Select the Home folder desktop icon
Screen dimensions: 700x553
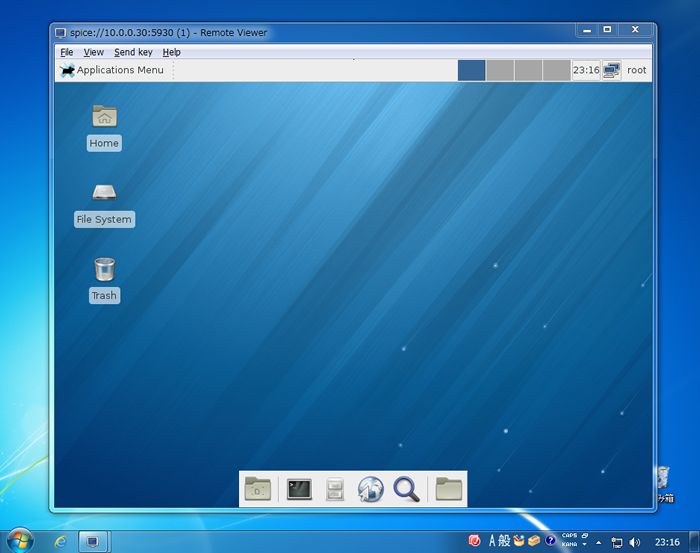[104, 128]
